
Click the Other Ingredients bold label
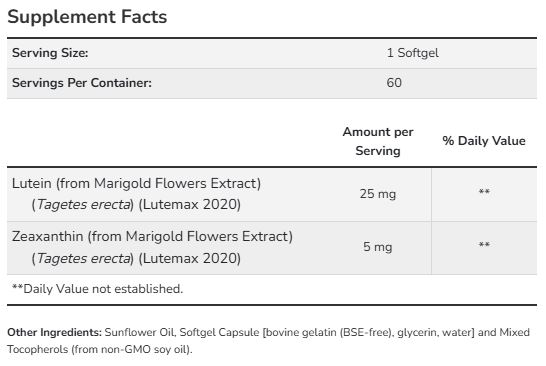(x=54, y=332)
